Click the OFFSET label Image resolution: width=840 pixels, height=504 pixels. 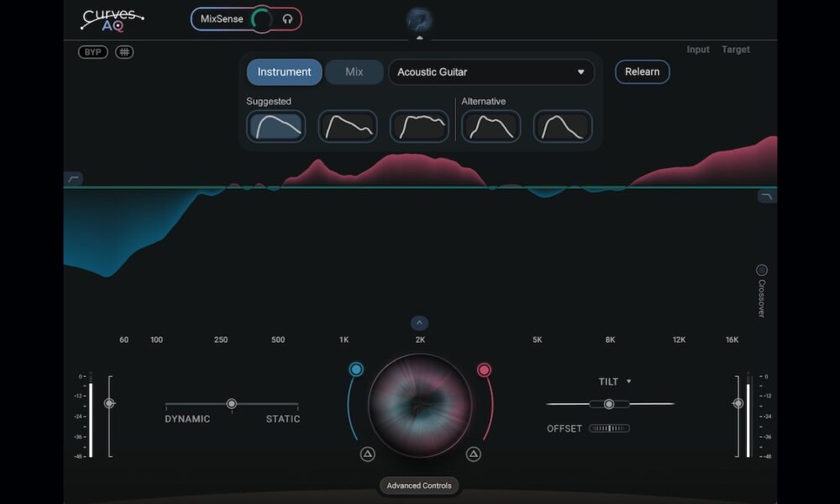pyautogui.click(x=564, y=428)
